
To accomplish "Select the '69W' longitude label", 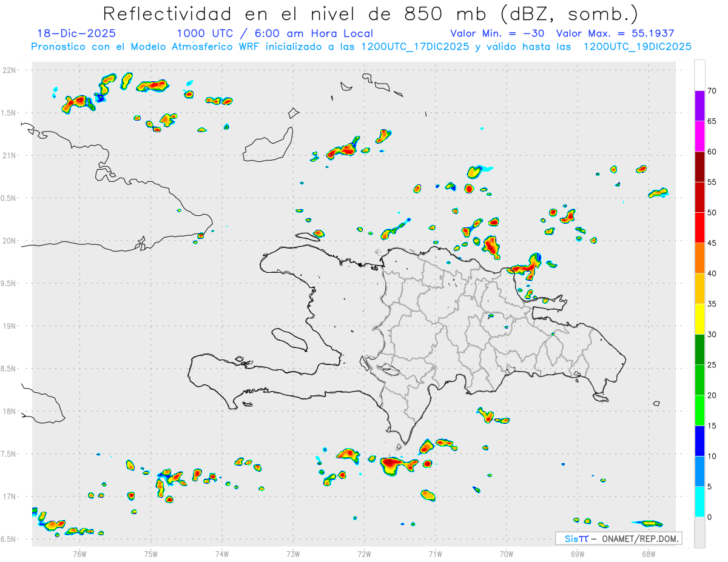I will coord(578,554).
